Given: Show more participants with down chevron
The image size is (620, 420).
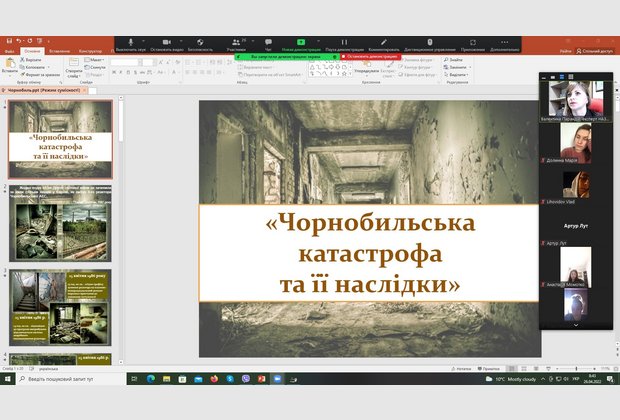Looking at the screenshot, I should click(x=576, y=325).
